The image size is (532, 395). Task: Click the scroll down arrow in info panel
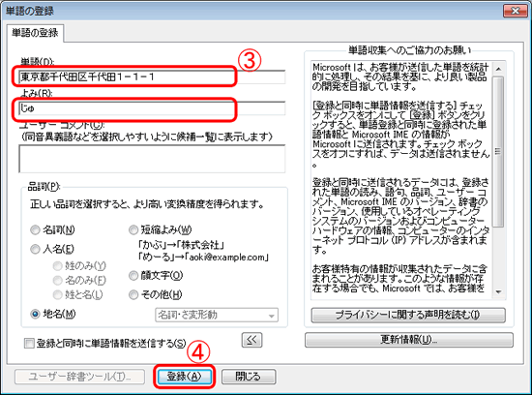[x=498, y=291]
